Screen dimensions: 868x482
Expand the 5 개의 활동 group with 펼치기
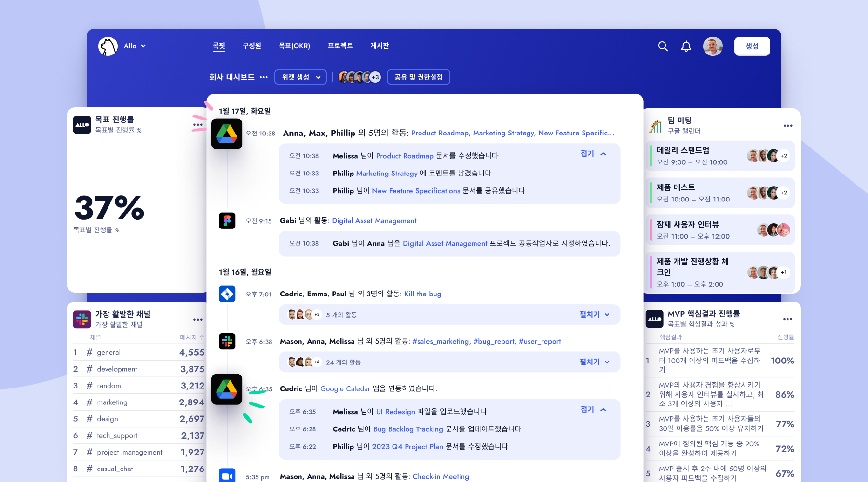595,314
